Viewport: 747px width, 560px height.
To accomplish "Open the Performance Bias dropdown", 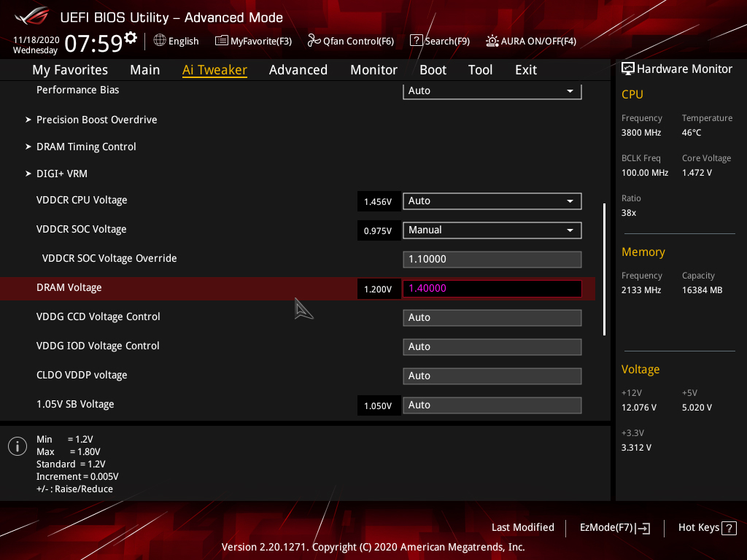I will pos(492,90).
